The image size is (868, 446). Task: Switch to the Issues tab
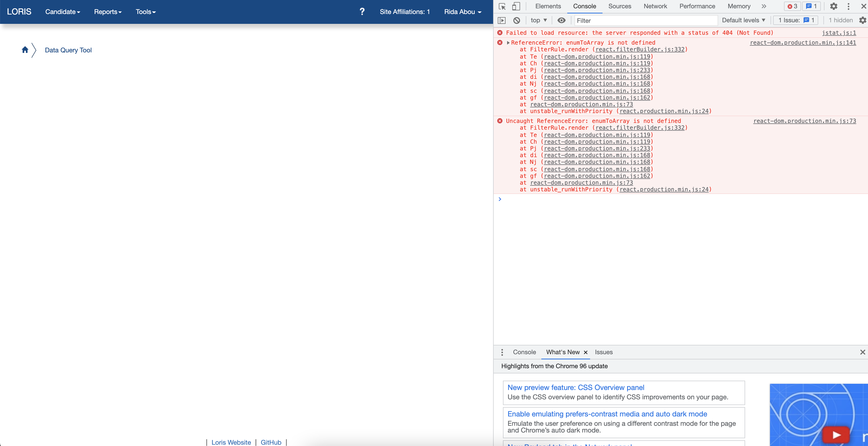[x=604, y=352]
